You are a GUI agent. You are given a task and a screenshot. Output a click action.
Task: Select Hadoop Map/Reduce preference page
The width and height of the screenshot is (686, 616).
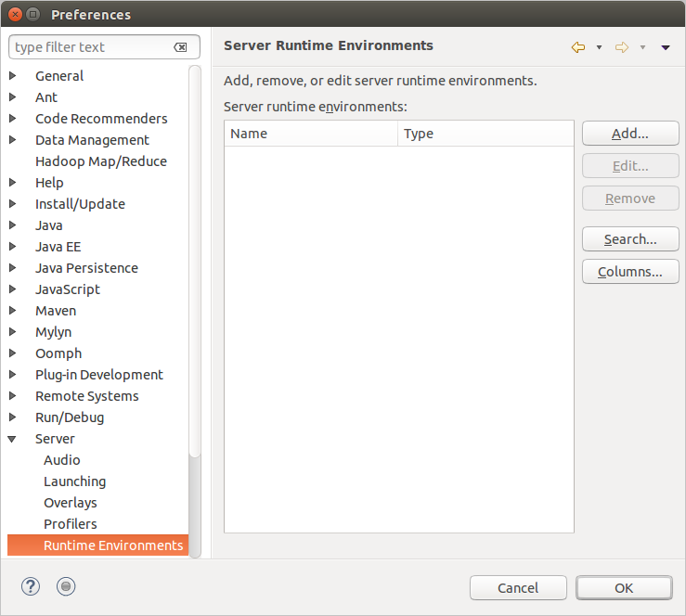click(101, 161)
